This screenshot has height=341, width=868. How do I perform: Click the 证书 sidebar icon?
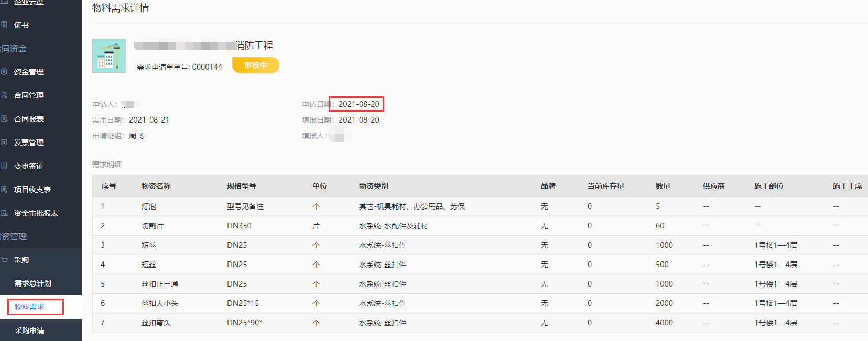[4, 25]
